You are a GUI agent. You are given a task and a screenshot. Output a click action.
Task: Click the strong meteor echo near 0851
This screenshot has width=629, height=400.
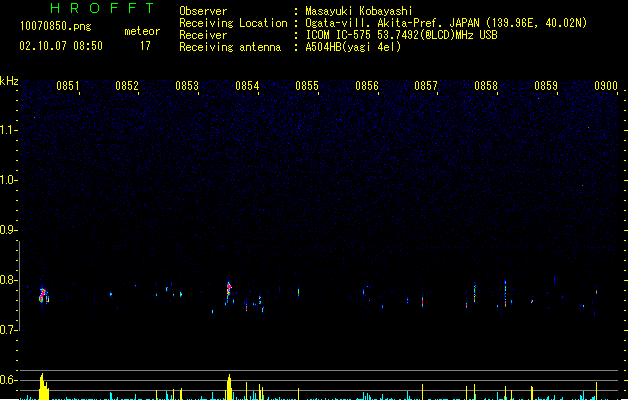click(43, 295)
